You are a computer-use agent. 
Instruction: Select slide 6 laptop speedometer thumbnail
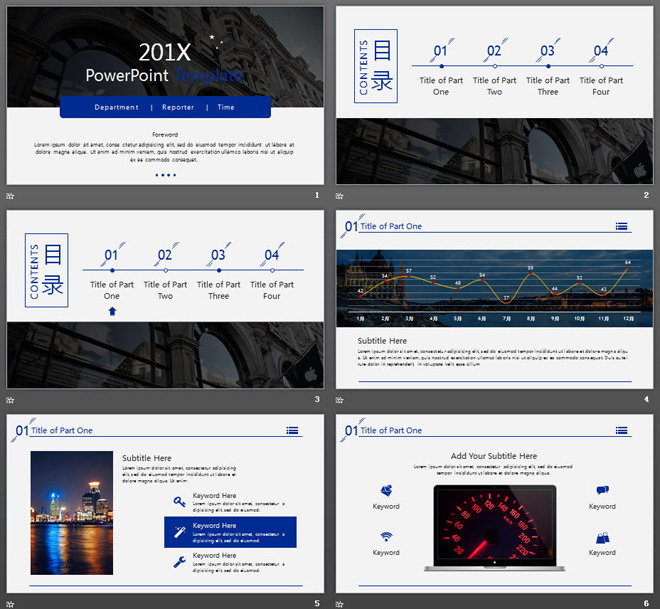495,504
